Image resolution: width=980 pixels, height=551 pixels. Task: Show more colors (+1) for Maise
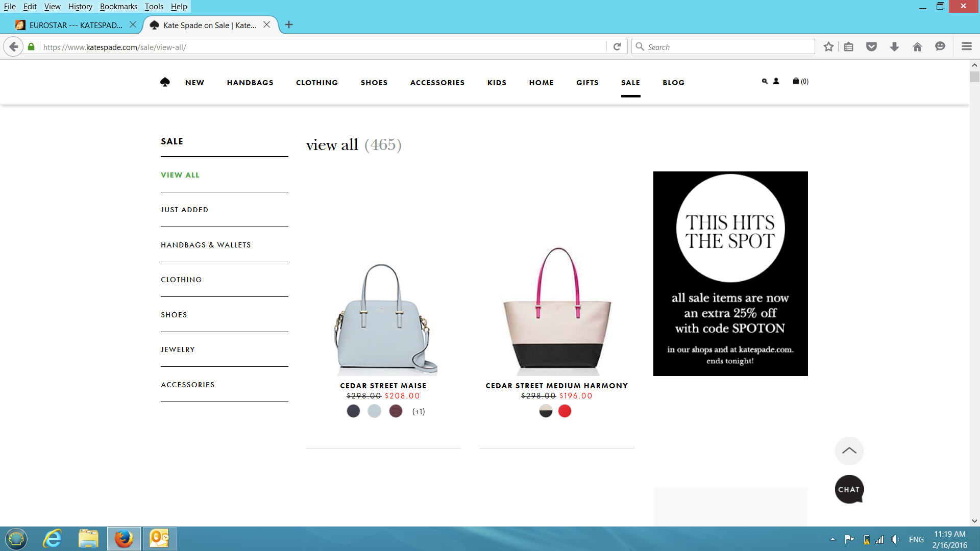(x=419, y=412)
